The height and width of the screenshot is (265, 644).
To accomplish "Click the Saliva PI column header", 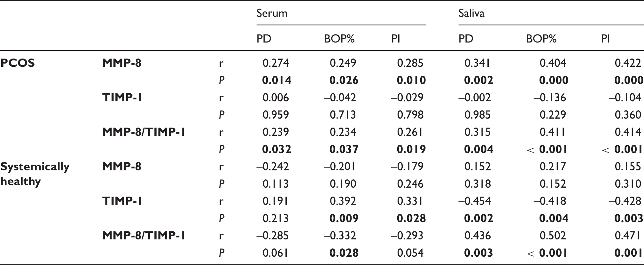I will 605,39.
